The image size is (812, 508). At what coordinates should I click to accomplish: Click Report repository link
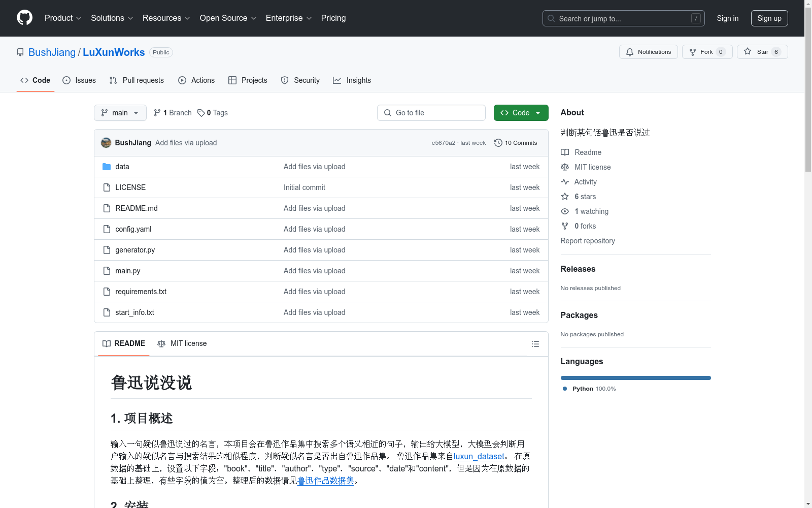point(588,241)
